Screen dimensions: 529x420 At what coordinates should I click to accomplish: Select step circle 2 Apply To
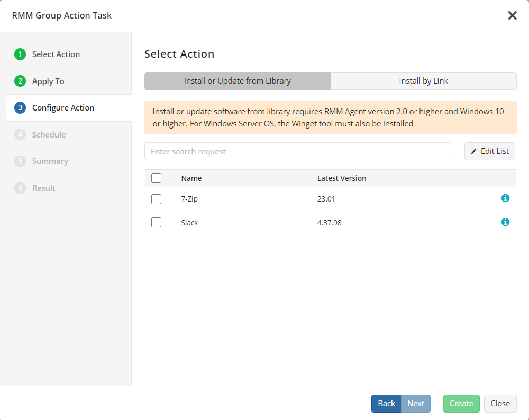point(20,81)
